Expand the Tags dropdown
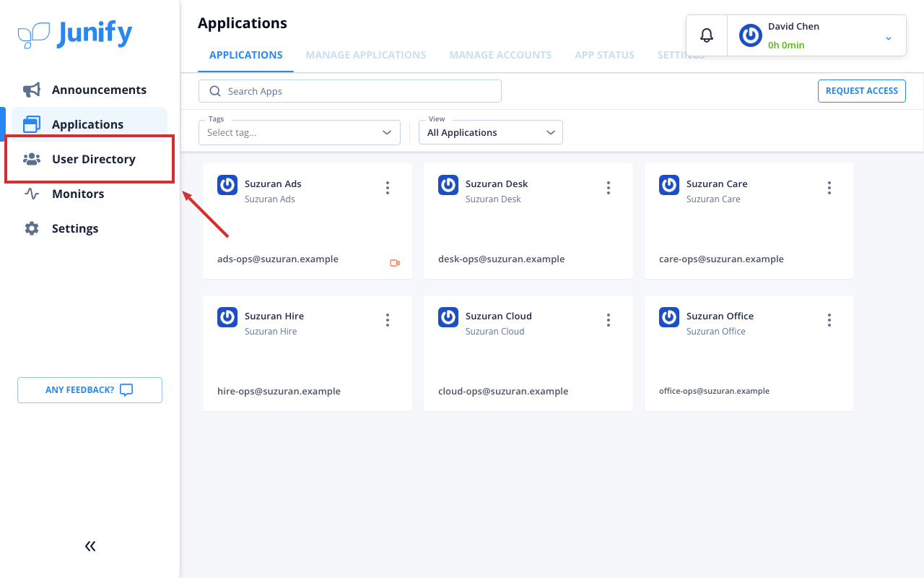The height and width of the screenshot is (578, 924). [x=300, y=132]
